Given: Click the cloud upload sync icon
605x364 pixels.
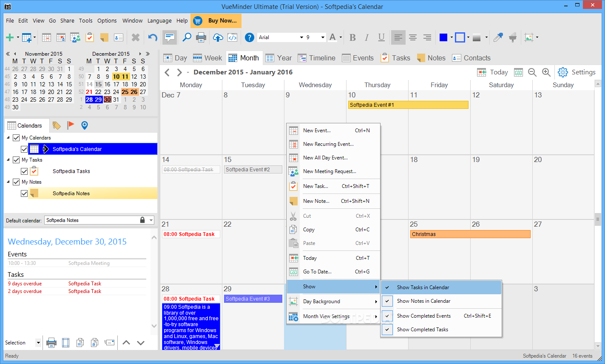Looking at the screenshot, I should point(218,37).
